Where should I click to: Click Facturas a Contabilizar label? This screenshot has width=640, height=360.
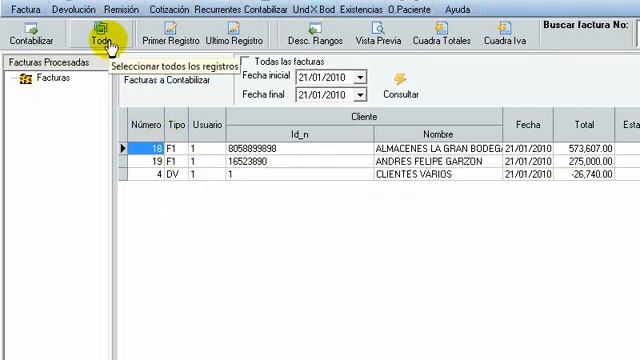click(x=167, y=80)
